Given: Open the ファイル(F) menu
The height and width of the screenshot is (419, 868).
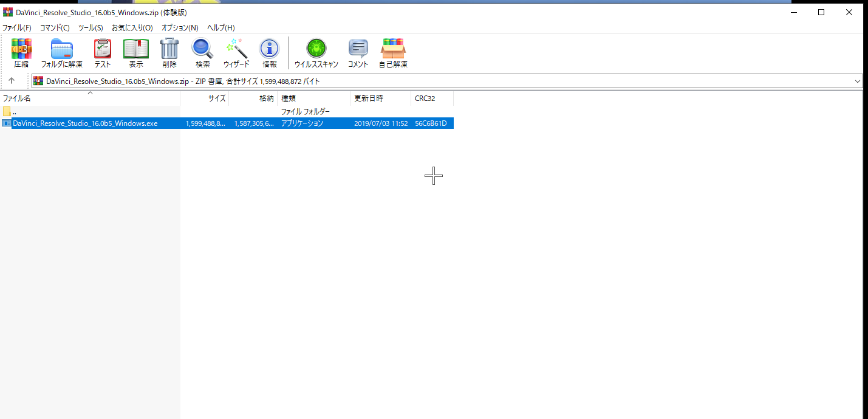Looking at the screenshot, I should (16, 28).
